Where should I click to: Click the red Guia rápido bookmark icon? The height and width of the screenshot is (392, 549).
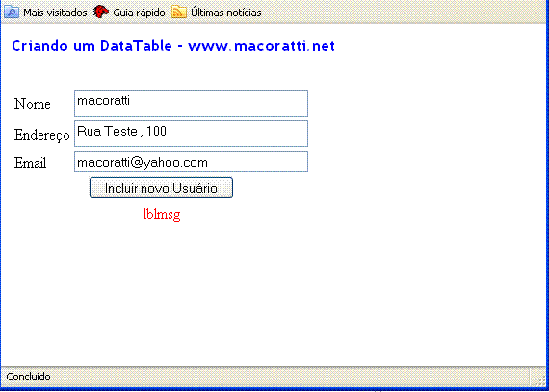tap(101, 13)
